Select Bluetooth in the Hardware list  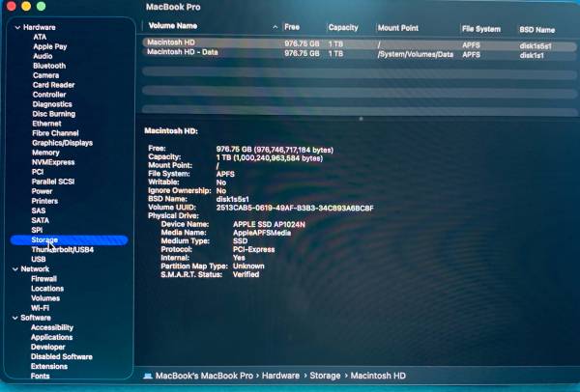[x=49, y=66]
